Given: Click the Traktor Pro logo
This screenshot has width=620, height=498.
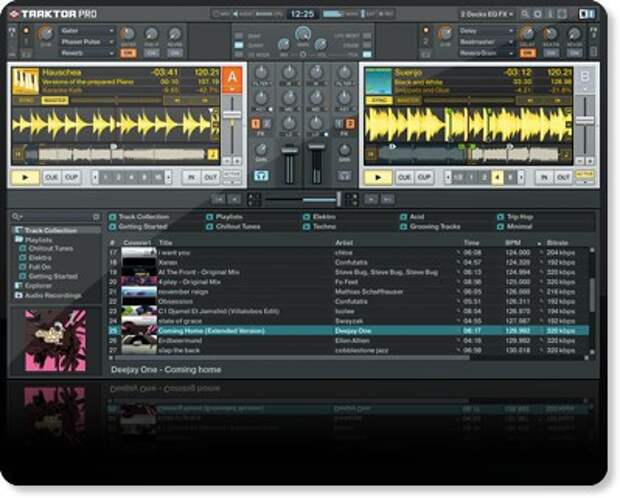Looking at the screenshot, I should point(53,14).
